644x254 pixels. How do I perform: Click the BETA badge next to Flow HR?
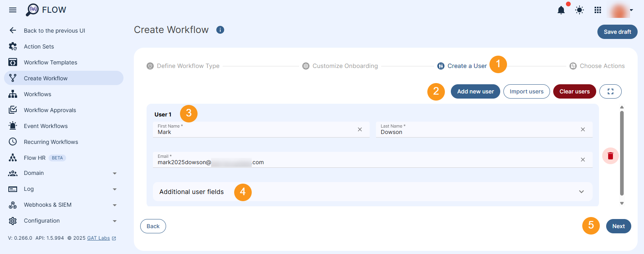tap(57, 158)
